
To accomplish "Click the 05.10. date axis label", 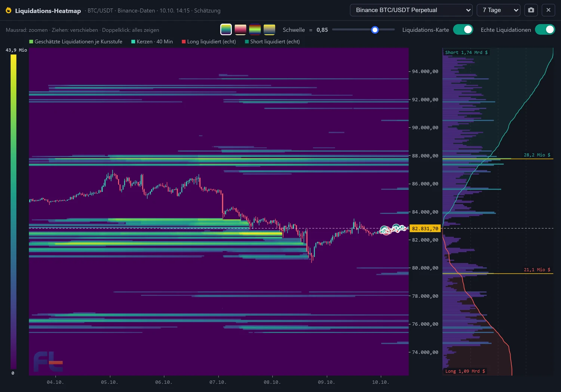I will tap(110, 382).
